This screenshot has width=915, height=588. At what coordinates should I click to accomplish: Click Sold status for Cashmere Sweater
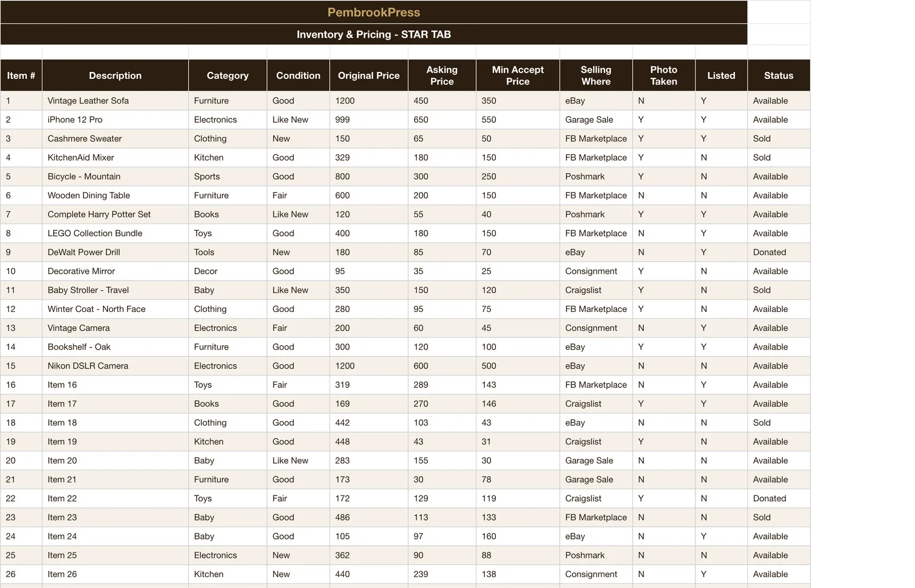pyautogui.click(x=779, y=138)
